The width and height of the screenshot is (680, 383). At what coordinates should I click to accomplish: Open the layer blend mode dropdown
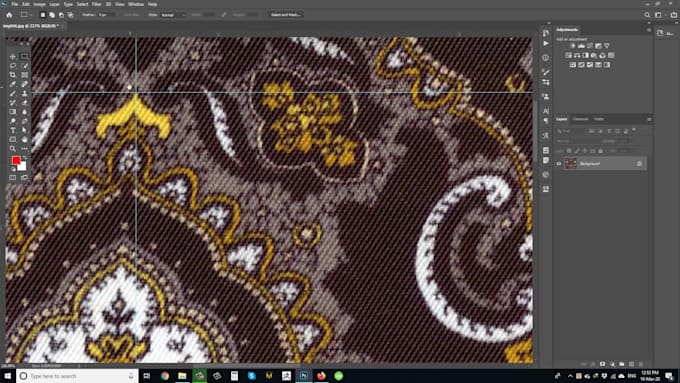point(577,141)
